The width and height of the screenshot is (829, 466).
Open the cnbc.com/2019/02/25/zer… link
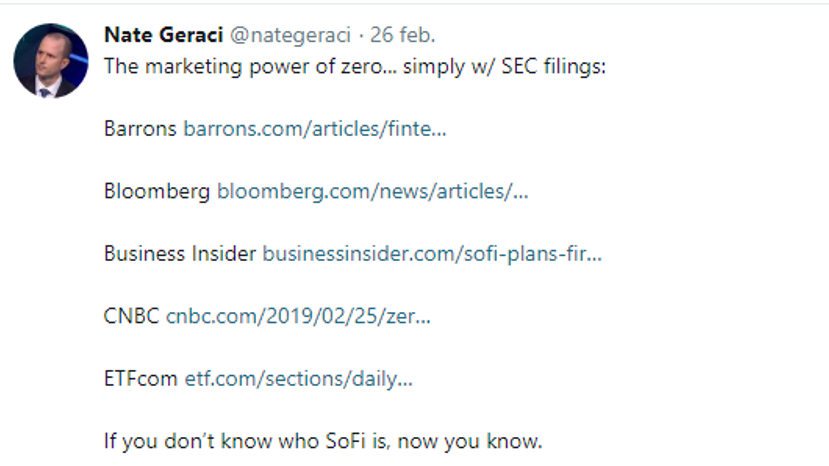pyautogui.click(x=298, y=316)
